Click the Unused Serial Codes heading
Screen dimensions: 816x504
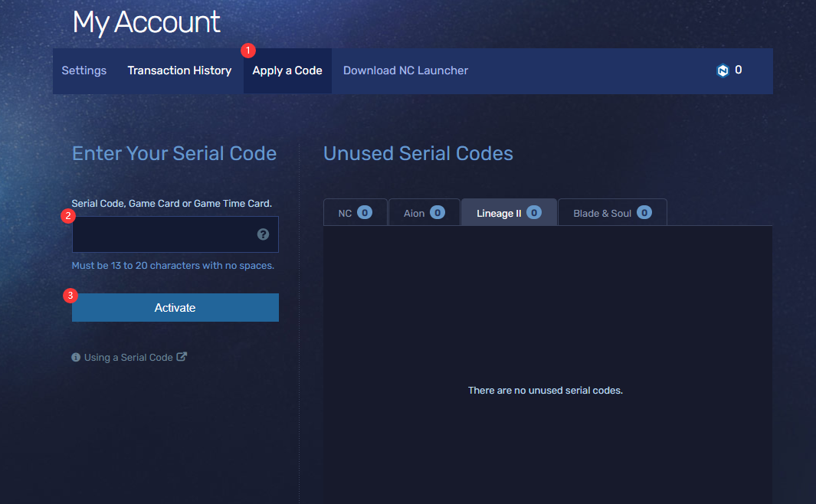pos(418,153)
